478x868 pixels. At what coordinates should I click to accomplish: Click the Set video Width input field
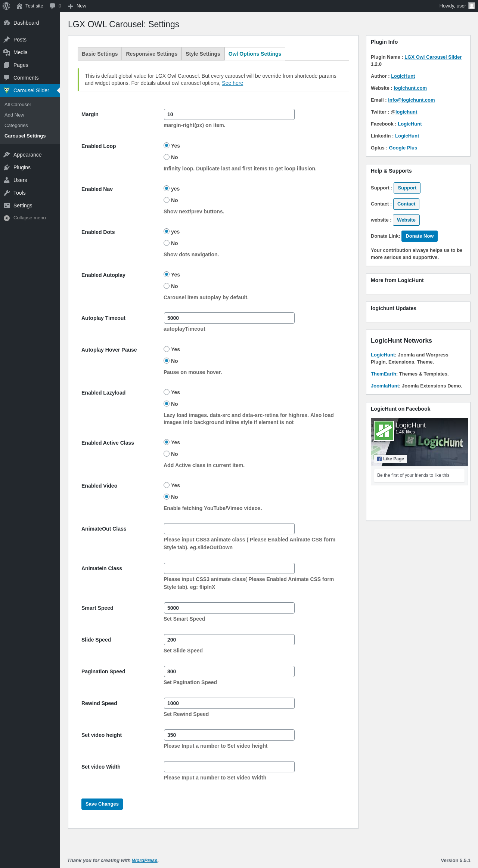[229, 767]
